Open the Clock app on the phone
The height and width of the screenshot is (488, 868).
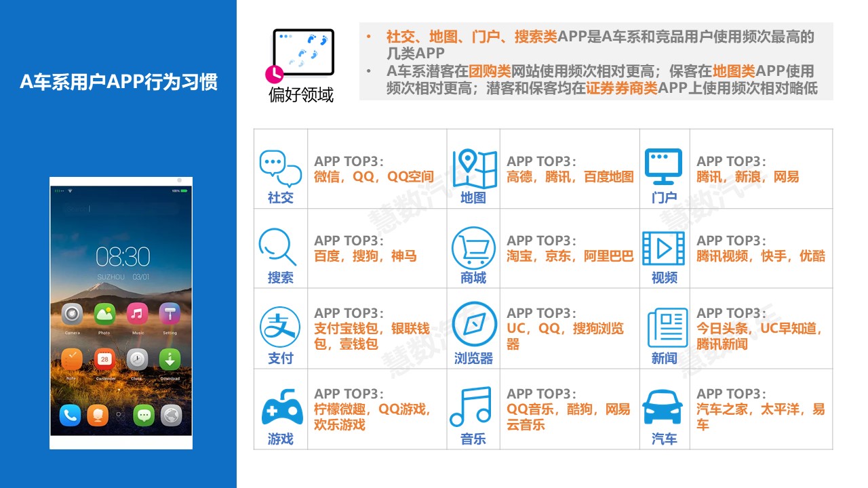138,359
